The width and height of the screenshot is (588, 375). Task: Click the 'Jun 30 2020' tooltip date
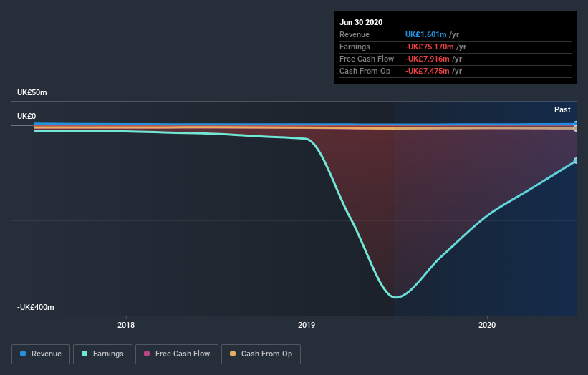361,22
